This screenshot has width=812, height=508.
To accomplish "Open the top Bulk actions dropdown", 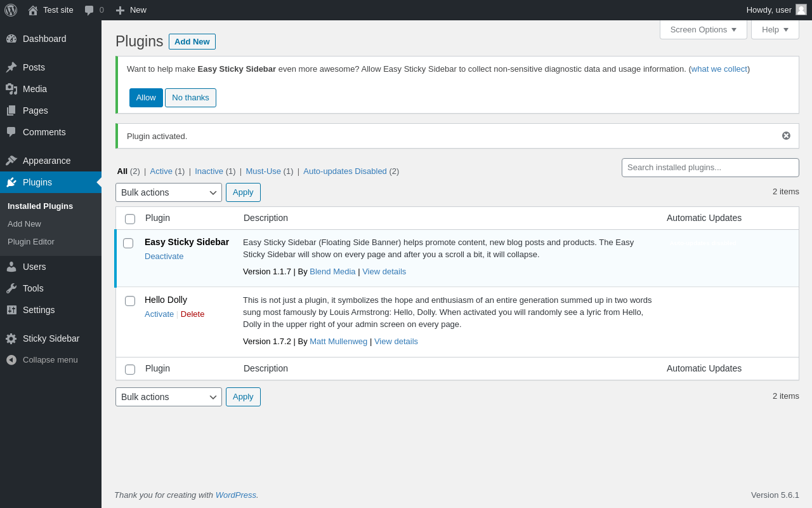I will click(x=169, y=192).
